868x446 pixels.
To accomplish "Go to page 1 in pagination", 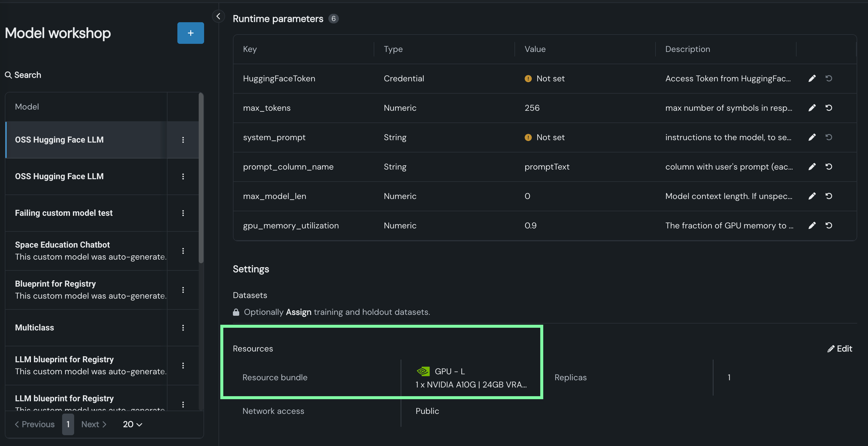I will (x=68, y=424).
